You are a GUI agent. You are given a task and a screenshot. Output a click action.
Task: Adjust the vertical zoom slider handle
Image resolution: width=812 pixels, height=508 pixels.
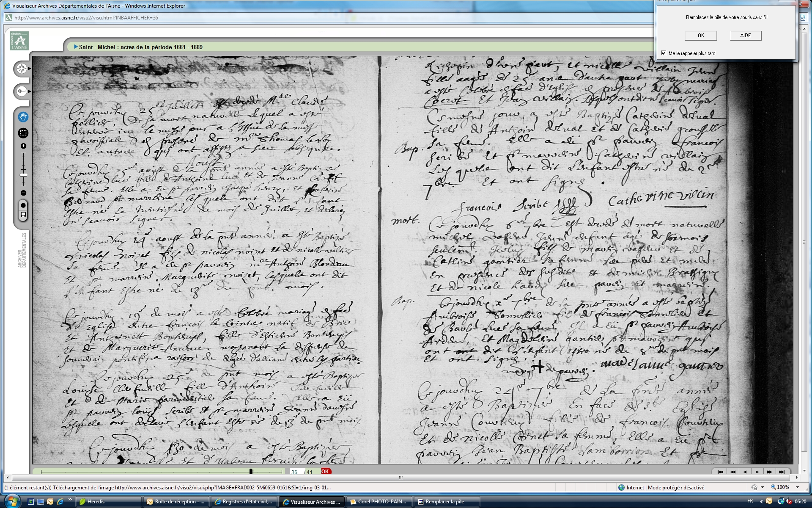tap(24, 175)
